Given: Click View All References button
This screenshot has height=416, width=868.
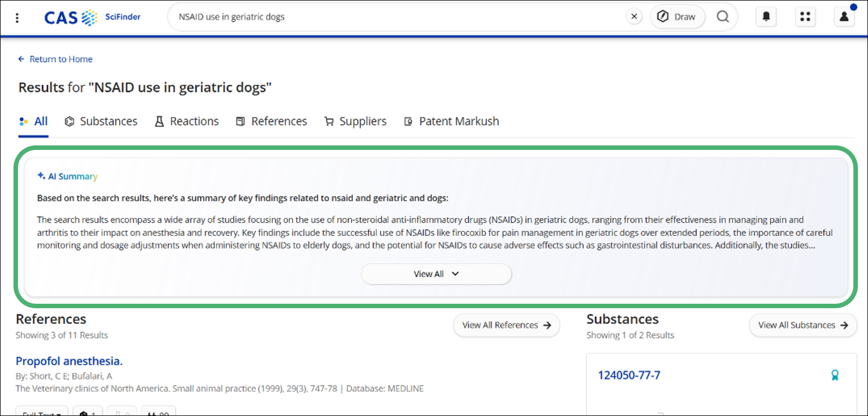Looking at the screenshot, I should 507,325.
